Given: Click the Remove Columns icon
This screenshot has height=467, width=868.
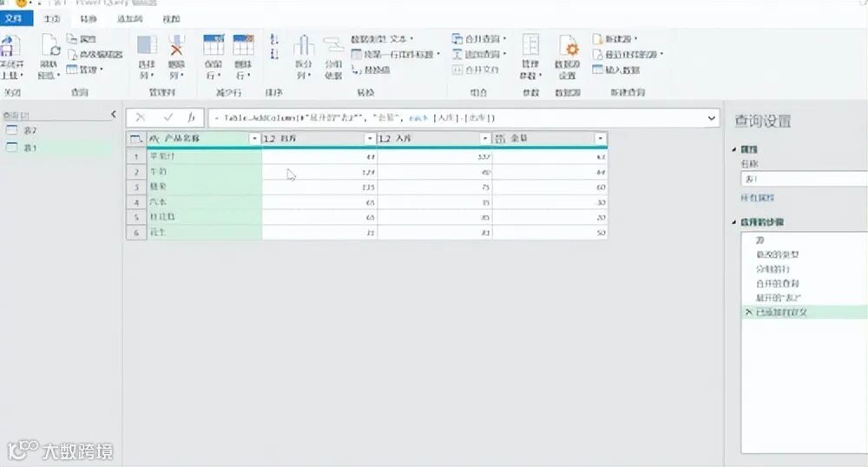Looking at the screenshot, I should (176, 46).
